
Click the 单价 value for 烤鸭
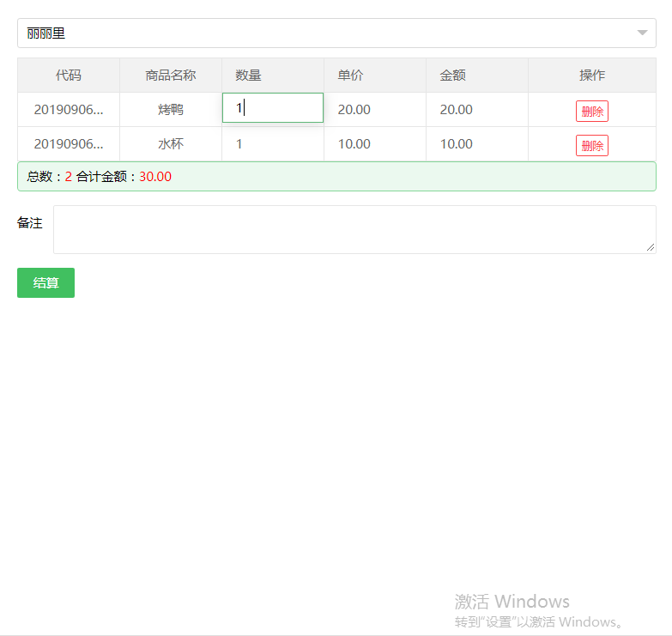point(354,110)
